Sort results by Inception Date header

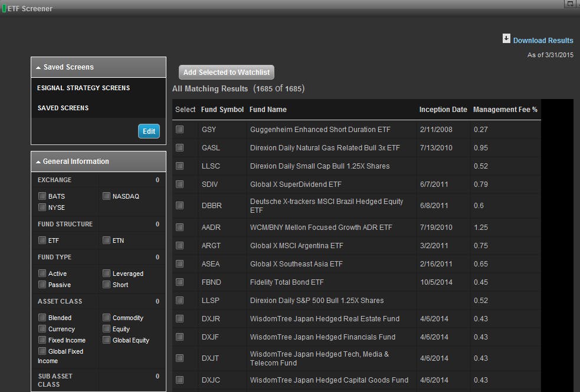(443, 110)
